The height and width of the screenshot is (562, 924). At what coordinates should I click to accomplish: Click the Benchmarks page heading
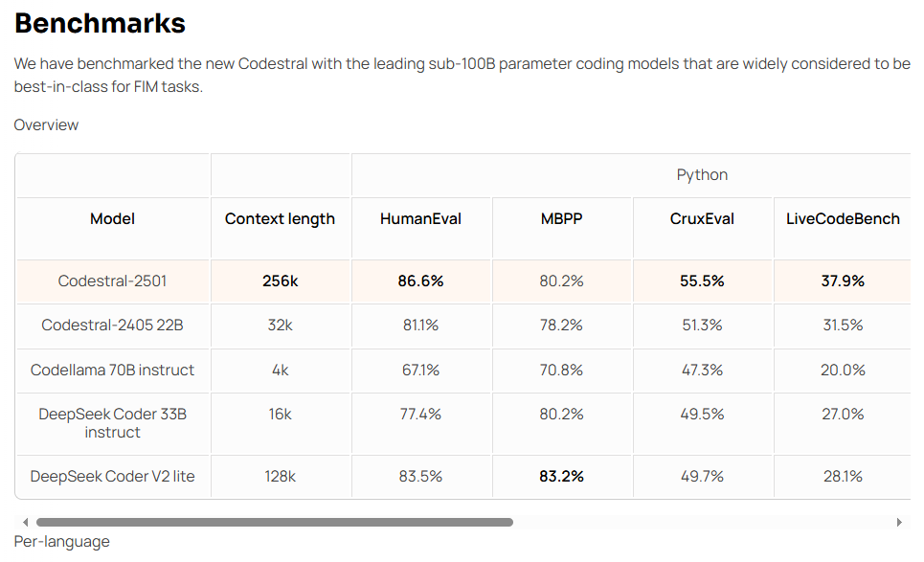100,23
